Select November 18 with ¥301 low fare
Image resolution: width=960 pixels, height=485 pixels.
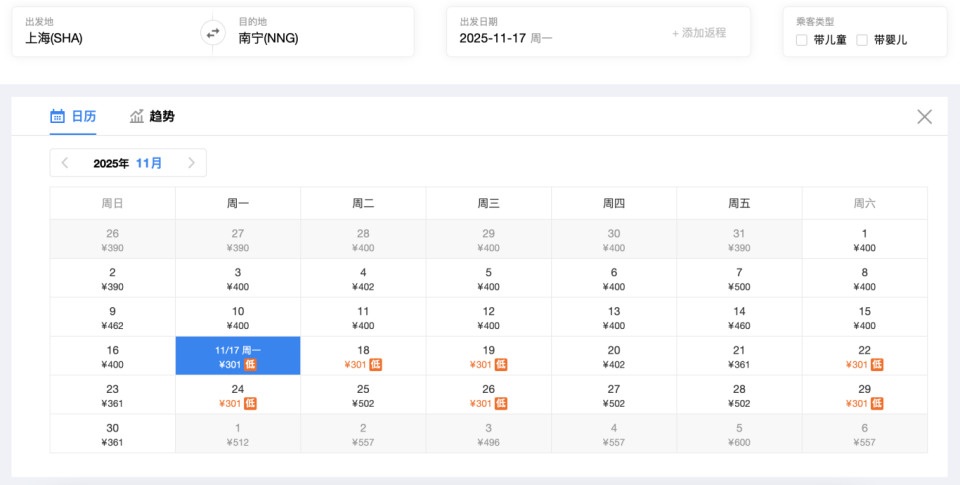(x=363, y=357)
